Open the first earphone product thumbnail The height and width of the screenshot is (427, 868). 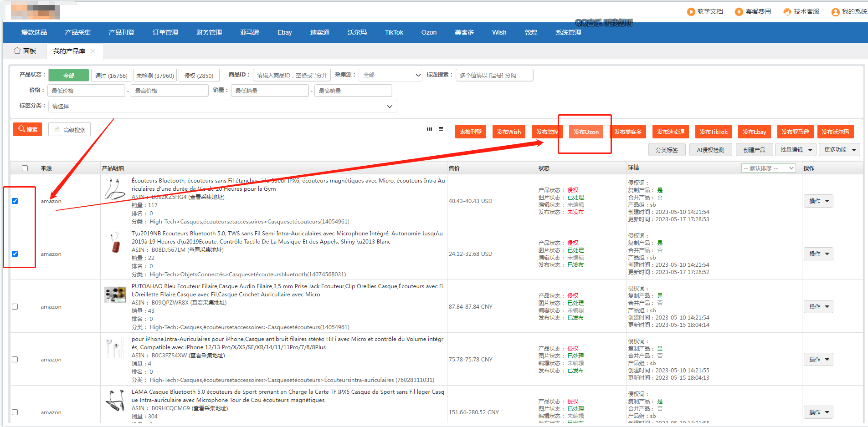click(115, 189)
